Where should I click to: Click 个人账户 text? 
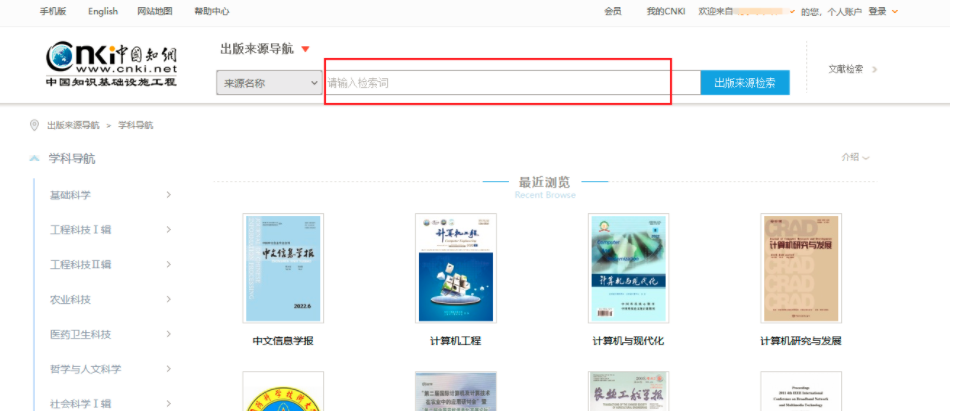845,12
